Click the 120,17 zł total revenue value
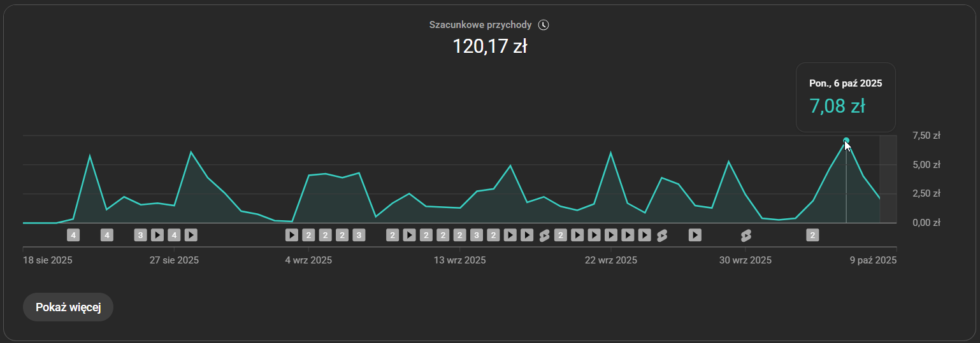Image resolution: width=980 pixels, height=343 pixels. tap(489, 46)
